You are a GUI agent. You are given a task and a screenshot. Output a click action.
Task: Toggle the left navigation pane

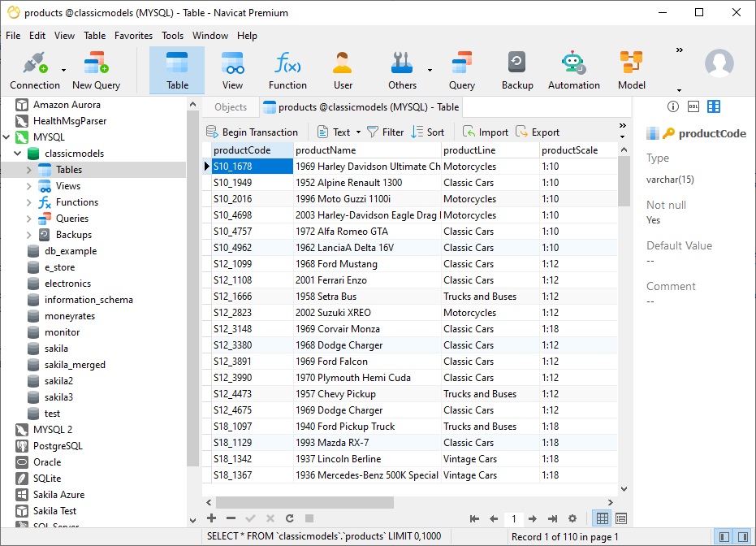(724, 536)
